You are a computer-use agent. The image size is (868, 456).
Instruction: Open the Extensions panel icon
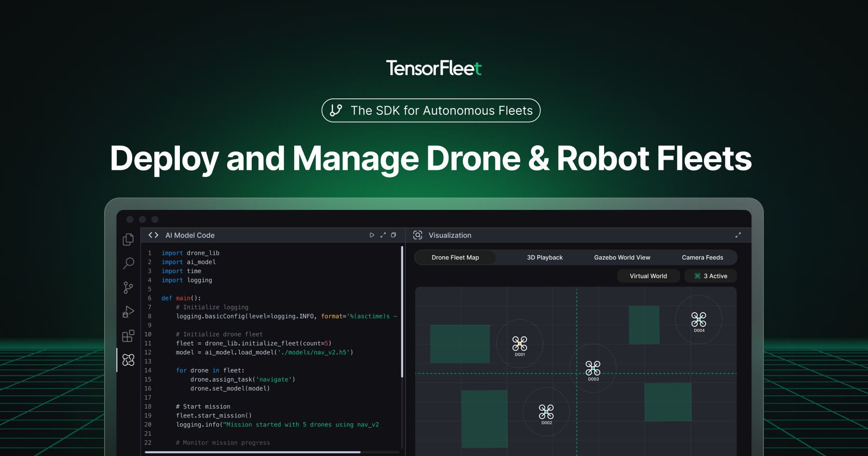pos(128,336)
